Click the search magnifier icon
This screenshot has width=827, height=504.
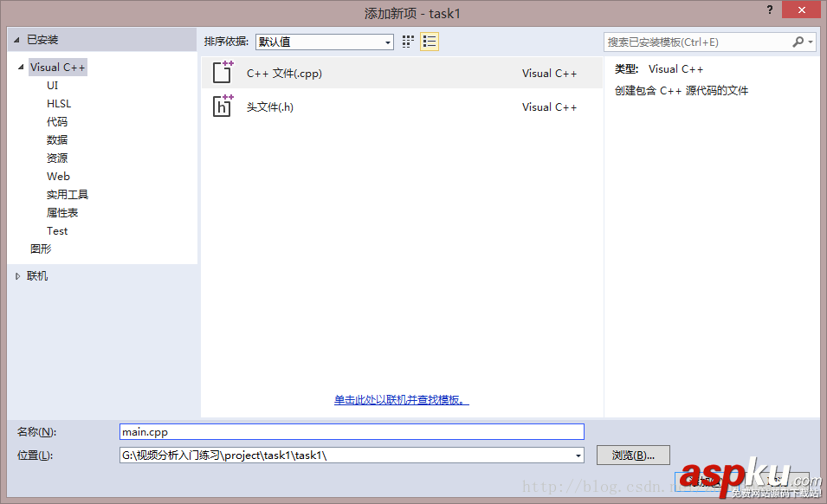(798, 42)
